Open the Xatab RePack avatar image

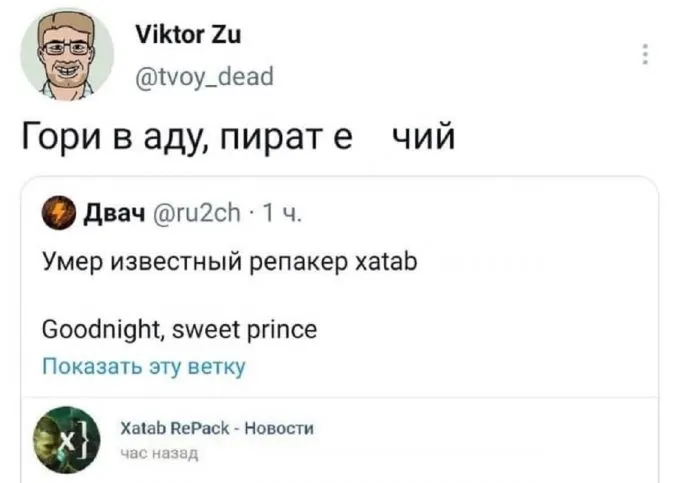[x=68, y=438]
